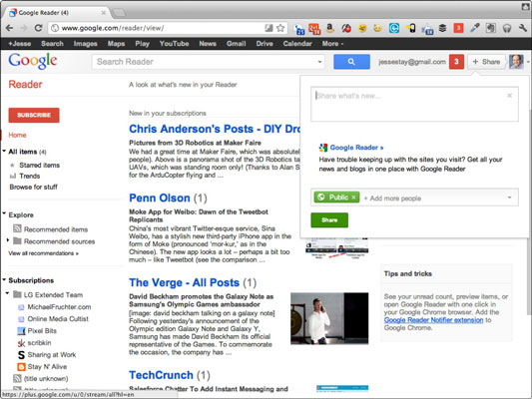Click the headphones extension icon

coord(507,28)
